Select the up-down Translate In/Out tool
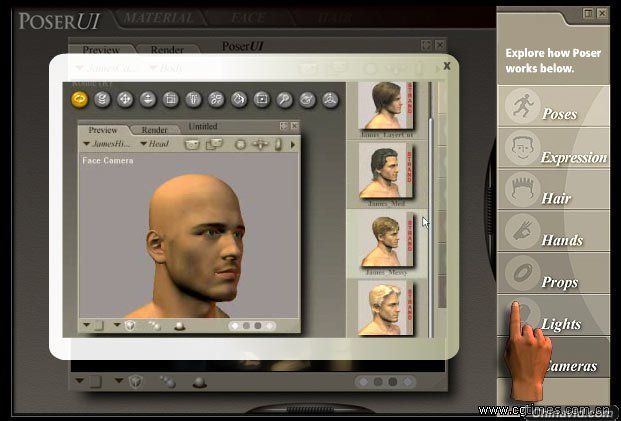Image resolution: width=621 pixels, height=421 pixels. [148, 99]
